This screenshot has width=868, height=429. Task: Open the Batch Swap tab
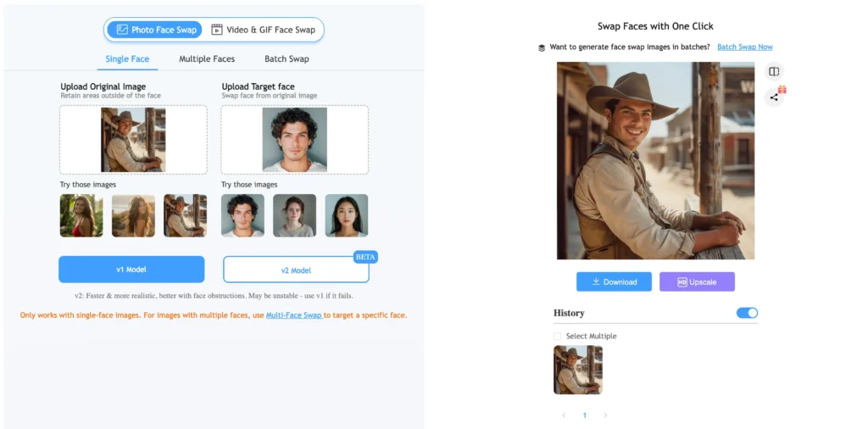click(x=287, y=59)
